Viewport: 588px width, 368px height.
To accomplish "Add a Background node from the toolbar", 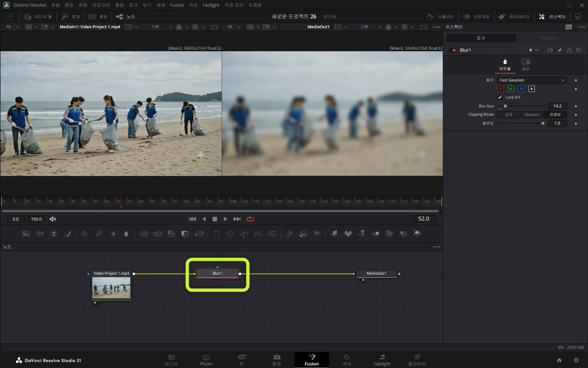I will 26,234.
